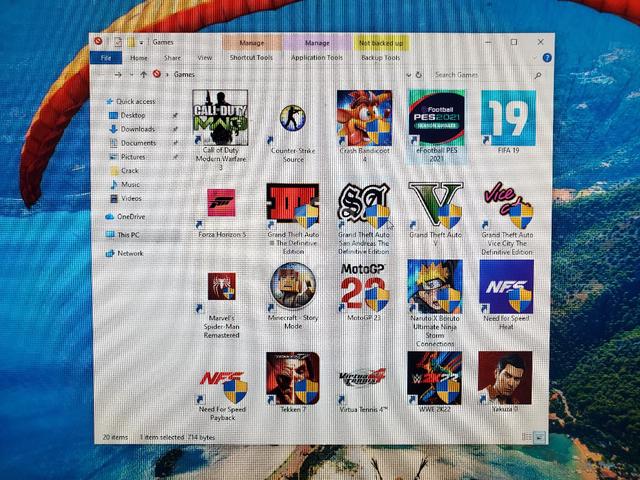Click the FIFA 19 game icon
This screenshot has width=640, height=480.
[x=508, y=118]
